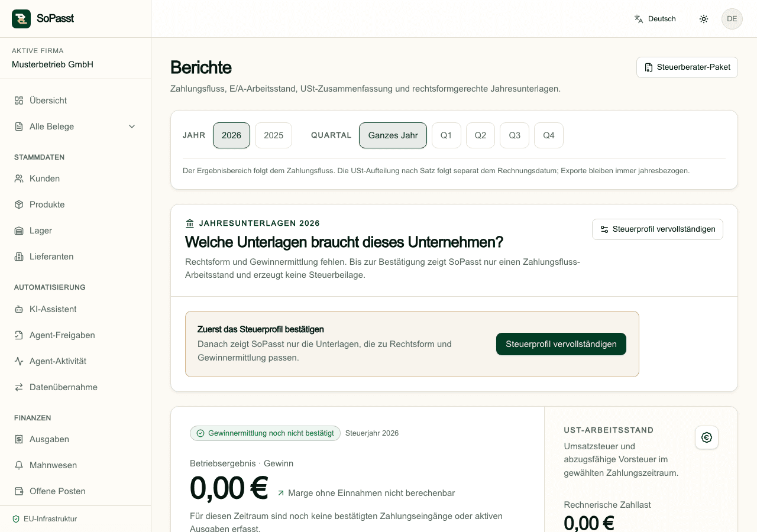This screenshot has height=532, width=757.
Task: Open Übersicht in the sidebar
Action: tap(75, 100)
